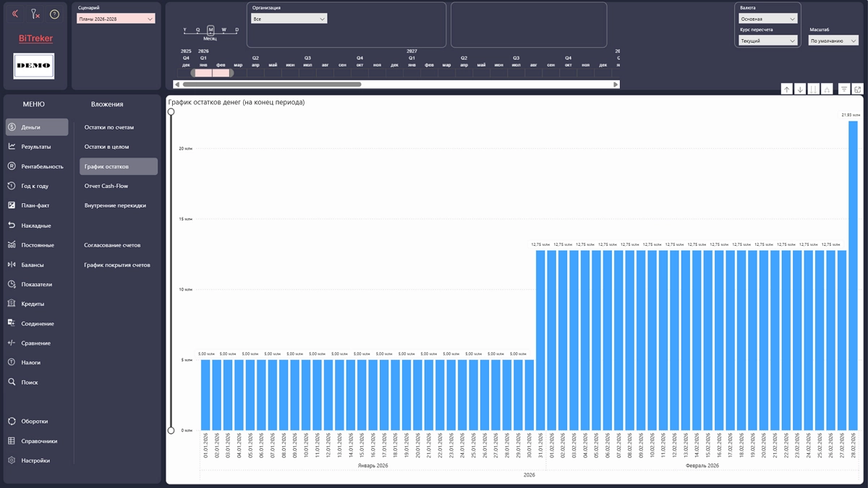
Task: Select the мар month in timeline
Action: tap(238, 65)
